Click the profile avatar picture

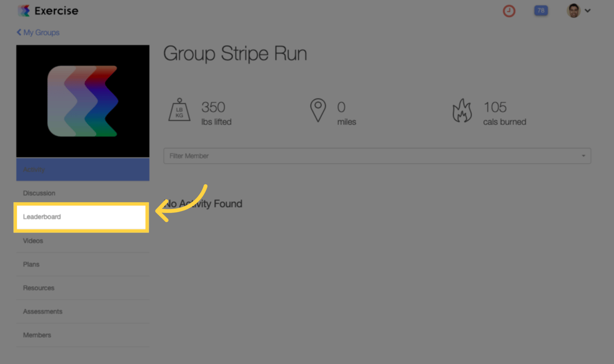coord(573,10)
